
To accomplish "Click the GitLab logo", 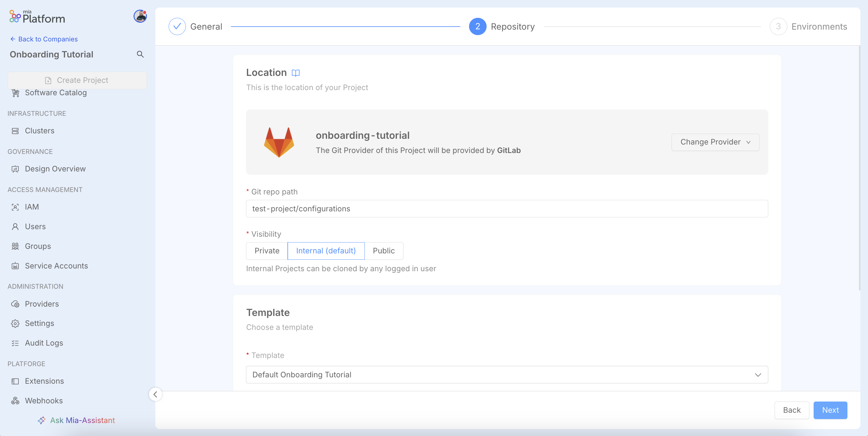I will [x=279, y=142].
